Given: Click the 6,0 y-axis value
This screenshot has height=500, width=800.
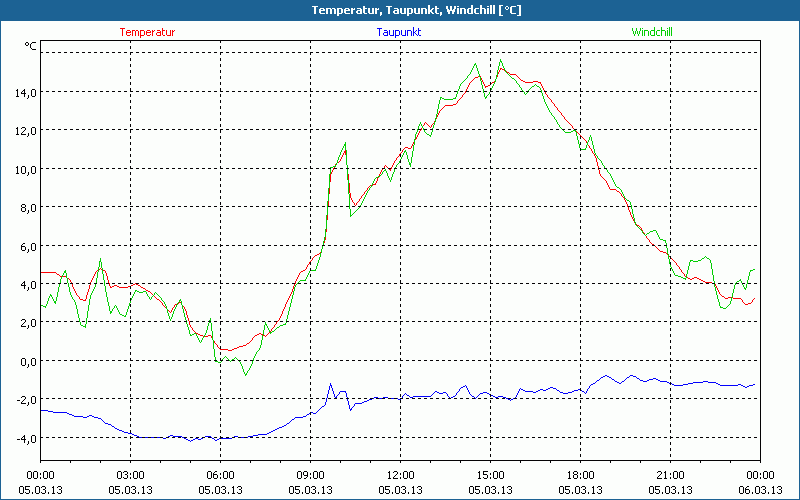Looking at the screenshot, I should coord(29,246).
